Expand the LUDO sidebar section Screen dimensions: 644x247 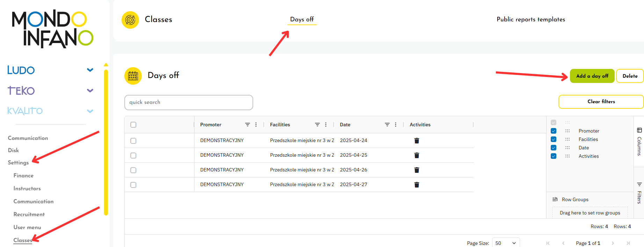90,70
